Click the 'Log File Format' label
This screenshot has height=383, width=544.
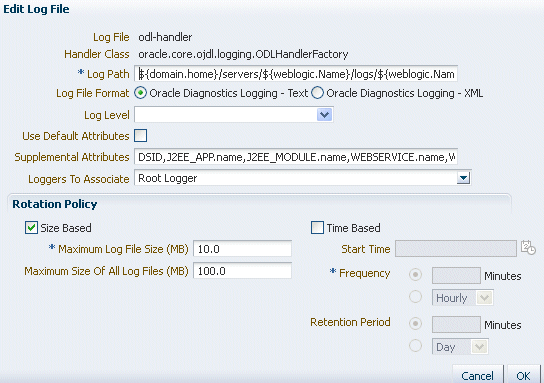tap(93, 93)
